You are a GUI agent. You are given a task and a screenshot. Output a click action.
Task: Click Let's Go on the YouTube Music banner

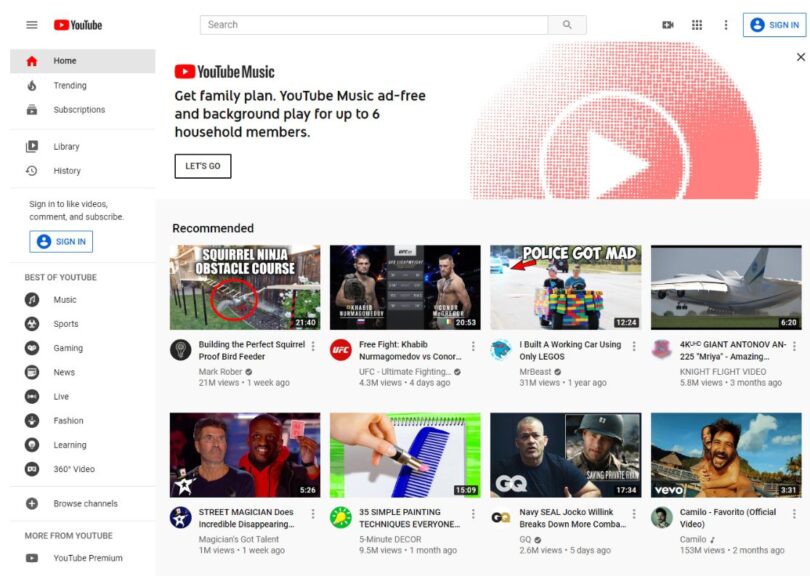(203, 166)
